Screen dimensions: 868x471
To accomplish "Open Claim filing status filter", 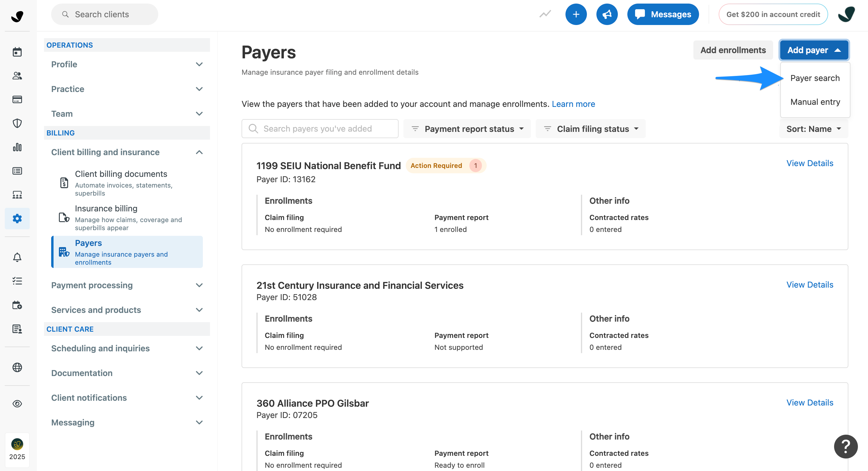I will pos(591,129).
